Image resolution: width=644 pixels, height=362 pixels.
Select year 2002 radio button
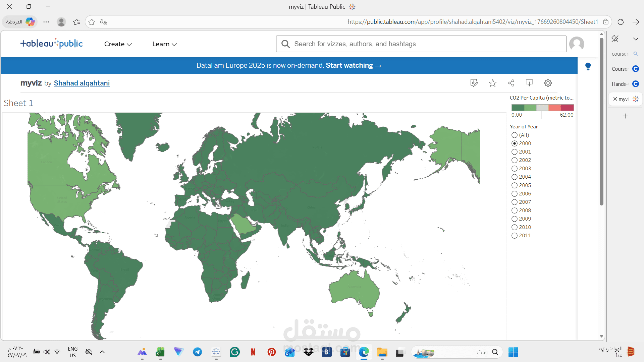(x=515, y=160)
